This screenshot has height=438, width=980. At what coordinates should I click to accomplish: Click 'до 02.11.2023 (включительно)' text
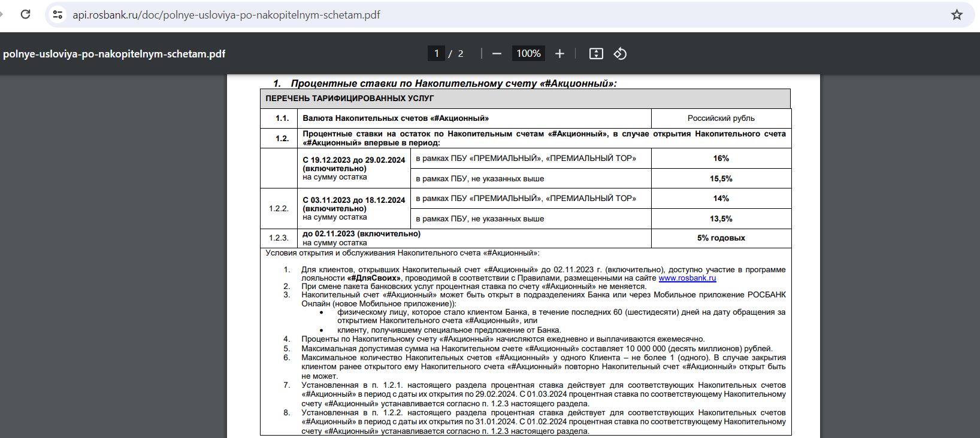pos(362,234)
